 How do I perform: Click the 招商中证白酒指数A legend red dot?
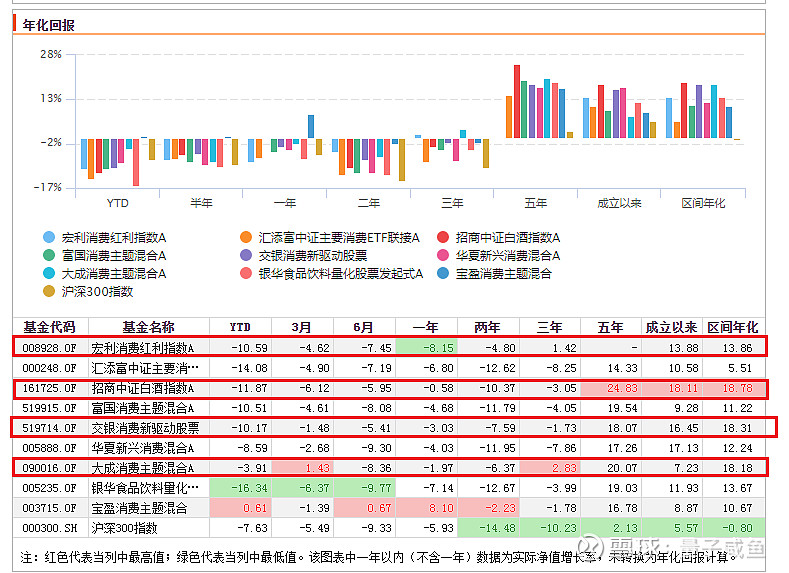coord(443,237)
